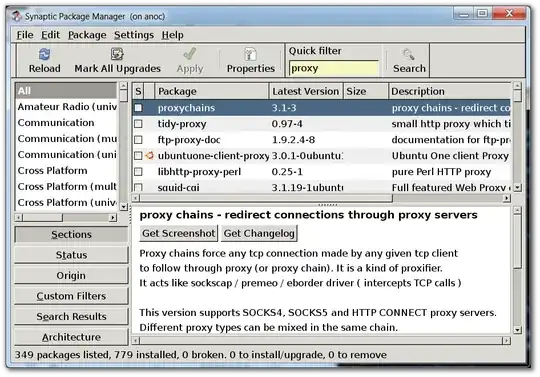Click the right arrow of sections horizontal scrollbar

[x=113, y=218]
